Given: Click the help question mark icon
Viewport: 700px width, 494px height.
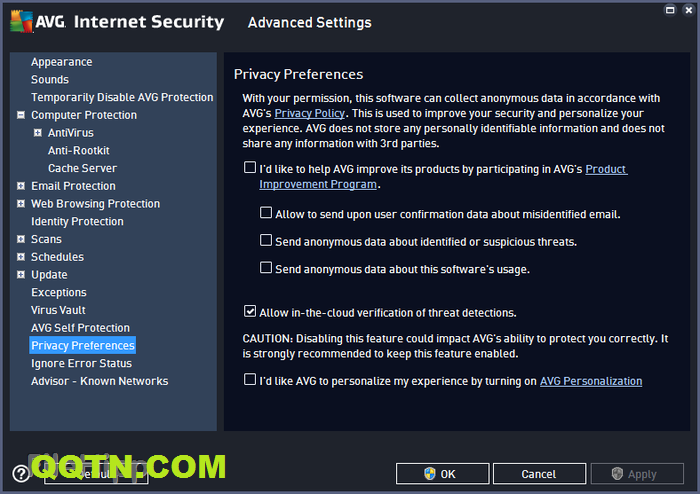Looking at the screenshot, I should coord(20,474).
